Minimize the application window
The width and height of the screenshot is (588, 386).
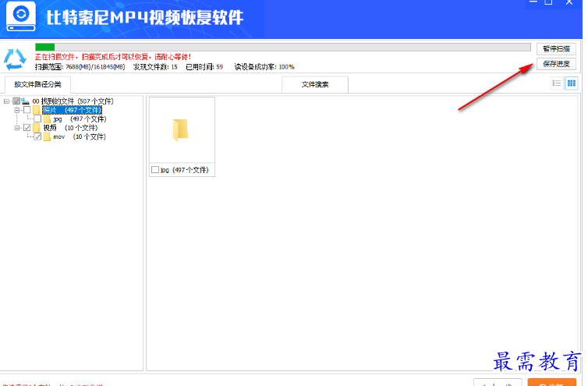533,2
